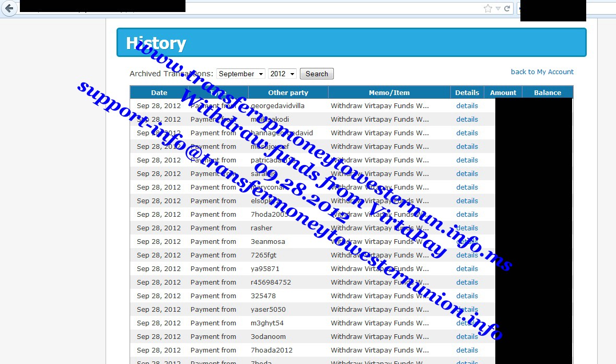Image resolution: width=616 pixels, height=364 pixels.
Task: View details for the r456984752 payment
Action: 467,282
